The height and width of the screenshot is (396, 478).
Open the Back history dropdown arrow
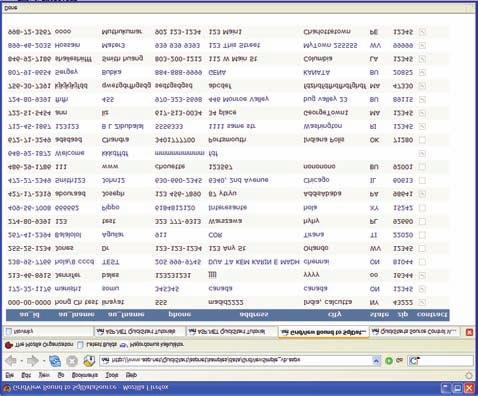click(21, 361)
